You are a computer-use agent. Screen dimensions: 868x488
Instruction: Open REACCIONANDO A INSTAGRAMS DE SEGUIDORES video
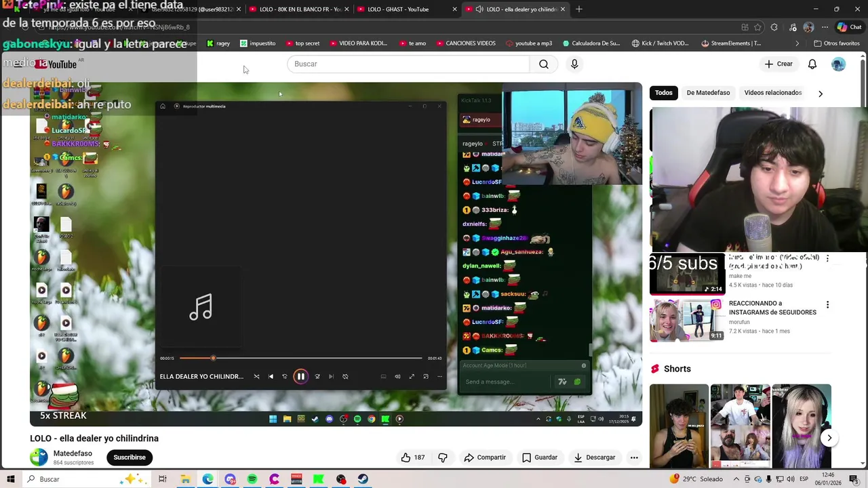(772, 308)
